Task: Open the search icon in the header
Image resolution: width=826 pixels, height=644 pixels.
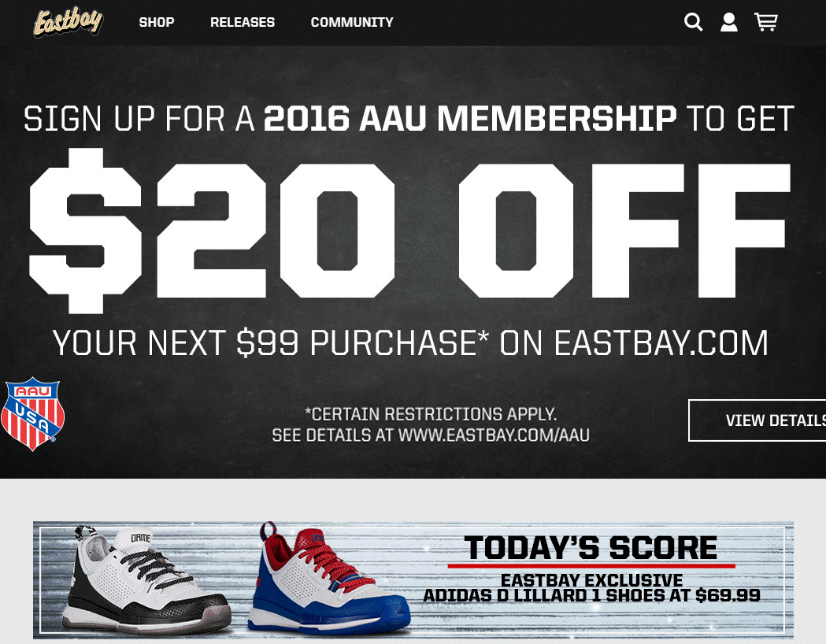Action: coord(693,22)
